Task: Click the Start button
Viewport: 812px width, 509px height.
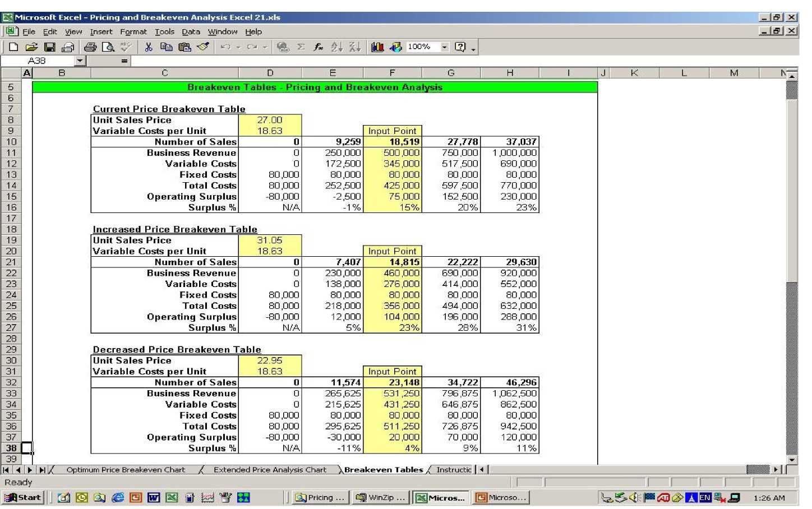Action: (x=23, y=498)
